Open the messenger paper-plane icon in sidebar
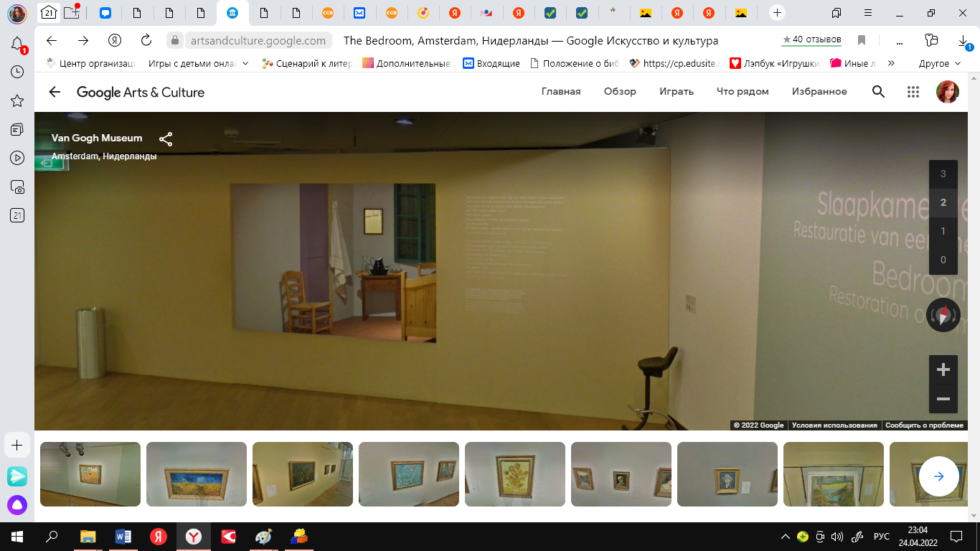 pyautogui.click(x=17, y=476)
